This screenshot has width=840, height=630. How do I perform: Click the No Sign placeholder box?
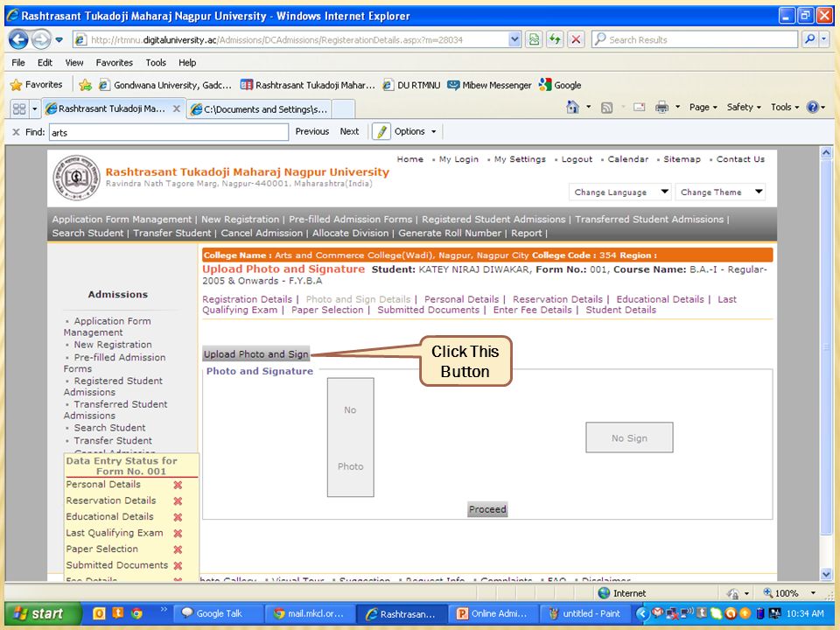click(629, 437)
